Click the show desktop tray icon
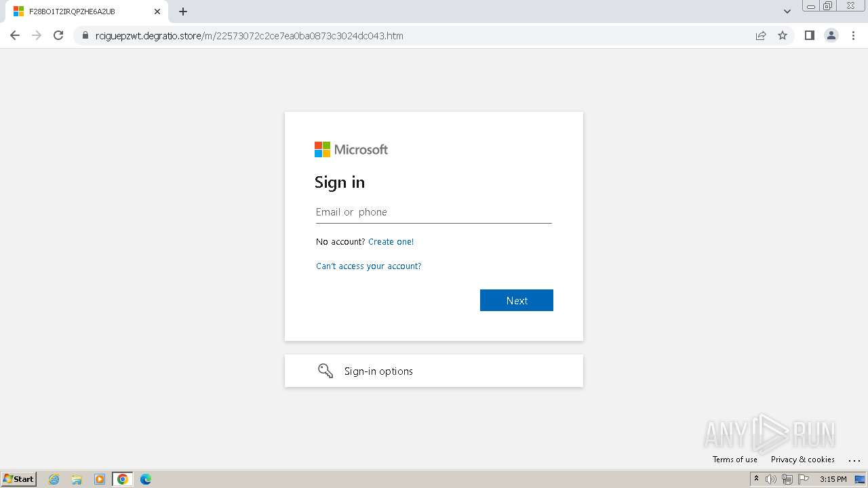Screen dimensions: 868x488 (860, 479)
